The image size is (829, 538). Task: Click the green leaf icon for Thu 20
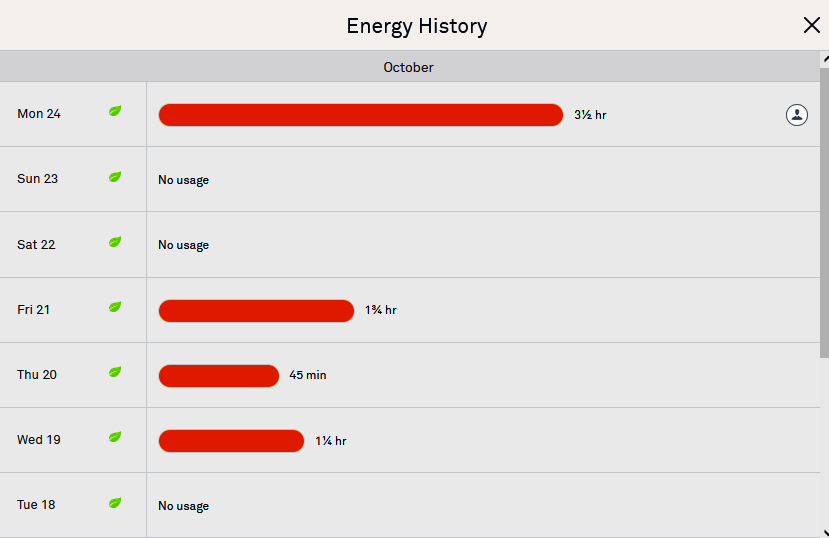click(x=115, y=372)
